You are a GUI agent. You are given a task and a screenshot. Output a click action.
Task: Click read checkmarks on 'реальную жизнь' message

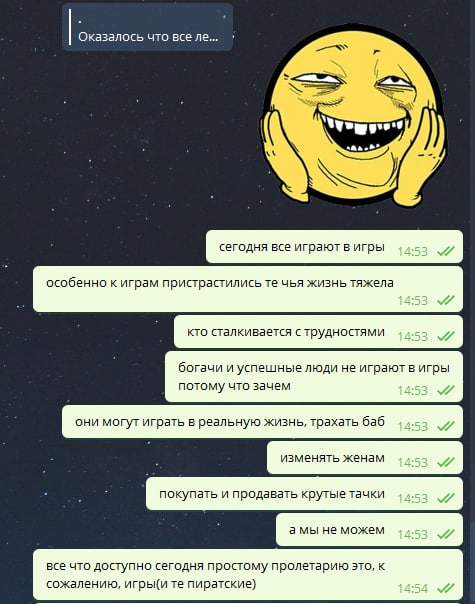[446, 426]
